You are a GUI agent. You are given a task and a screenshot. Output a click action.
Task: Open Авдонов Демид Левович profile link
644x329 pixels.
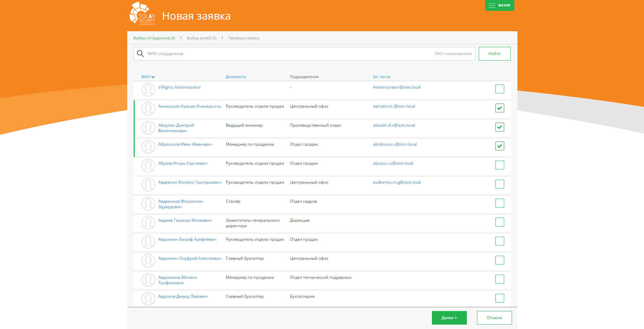[183, 296]
